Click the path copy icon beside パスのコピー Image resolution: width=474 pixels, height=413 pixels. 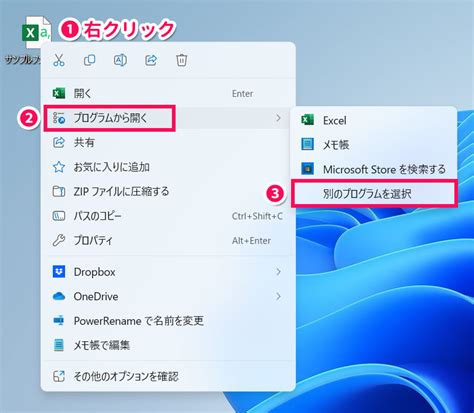pyautogui.click(x=59, y=216)
